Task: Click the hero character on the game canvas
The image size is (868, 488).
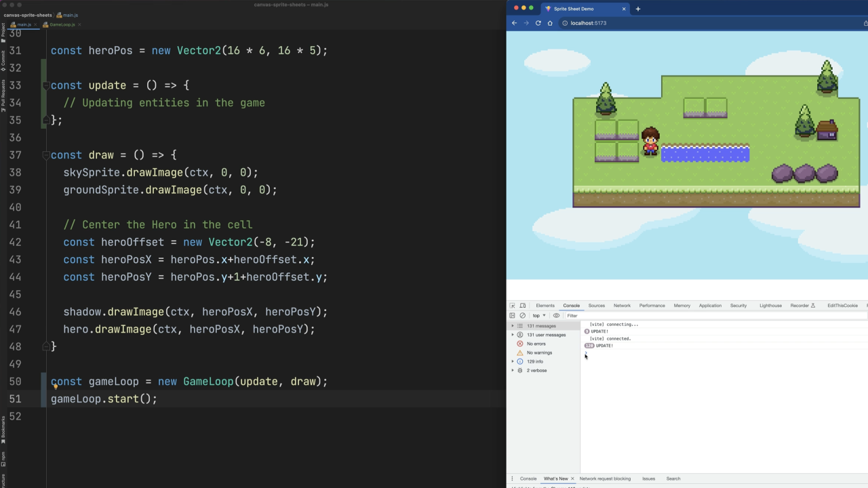Action: 650,141
